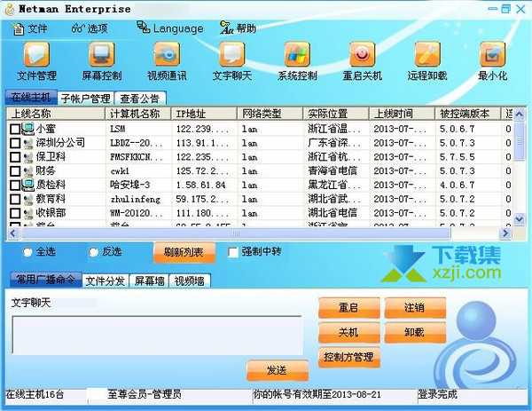Click the 注销 logoff button

pyautogui.click(x=415, y=308)
